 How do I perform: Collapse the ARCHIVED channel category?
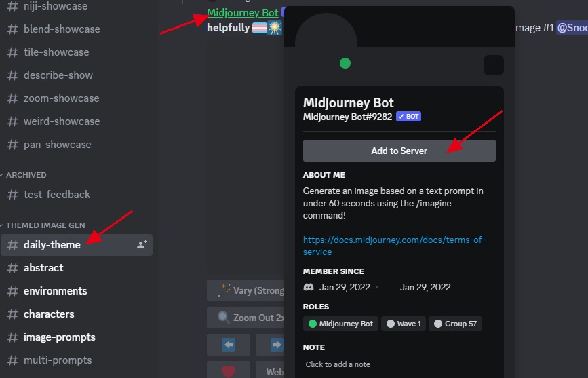(x=26, y=175)
